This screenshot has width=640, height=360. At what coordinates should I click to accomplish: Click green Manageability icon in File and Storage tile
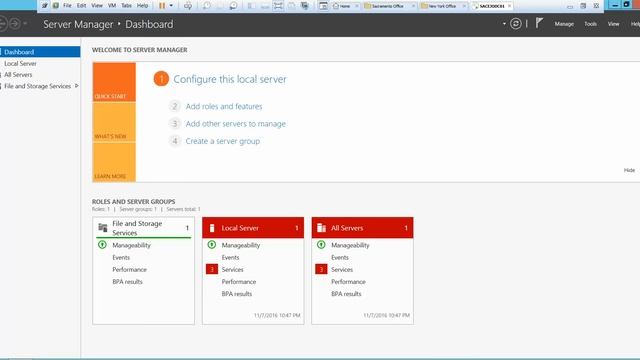[102, 244]
